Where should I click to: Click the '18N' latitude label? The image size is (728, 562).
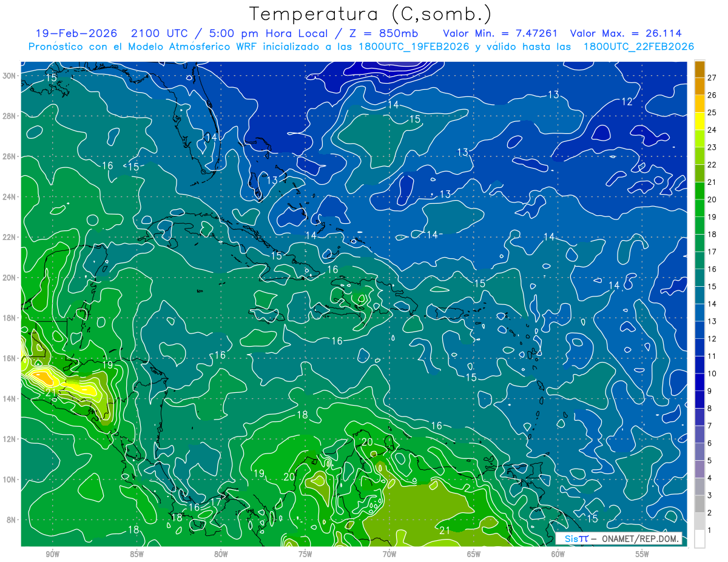[10, 318]
